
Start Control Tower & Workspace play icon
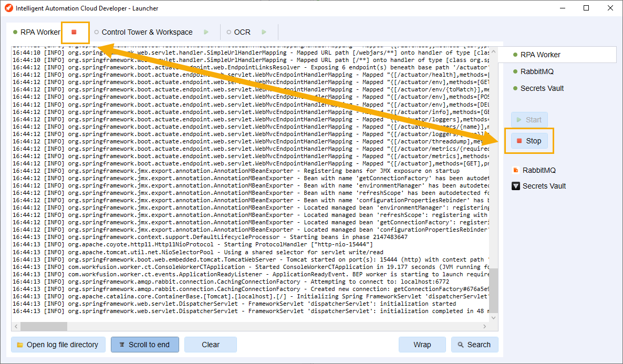[x=206, y=32]
